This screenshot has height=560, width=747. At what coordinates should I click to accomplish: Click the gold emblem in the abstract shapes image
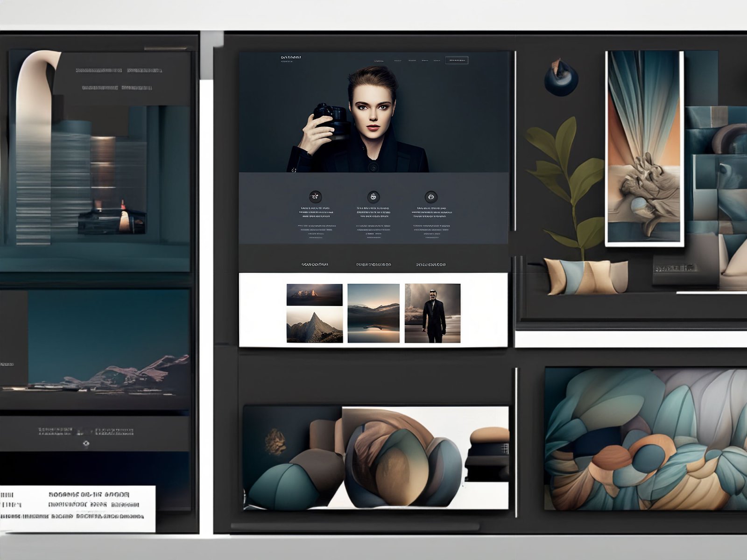click(275, 442)
